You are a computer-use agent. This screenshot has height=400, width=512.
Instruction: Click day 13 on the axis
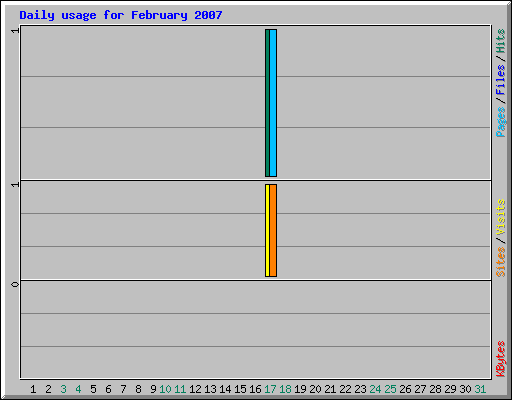tap(210, 389)
